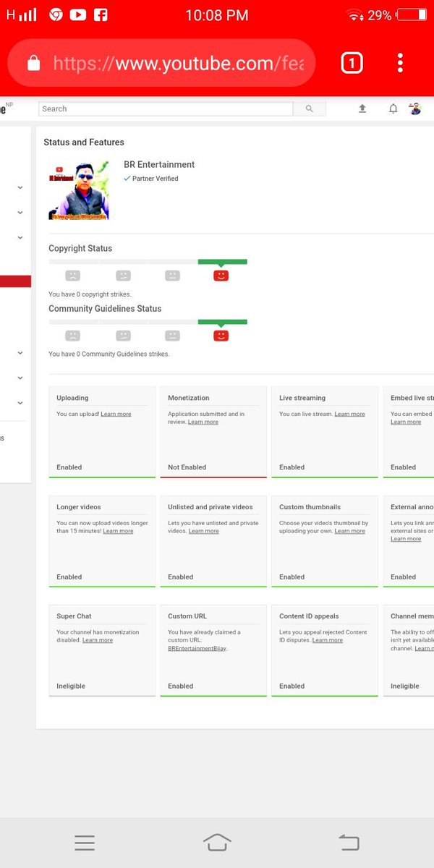
Task: Open the account avatar menu
Action: click(415, 109)
